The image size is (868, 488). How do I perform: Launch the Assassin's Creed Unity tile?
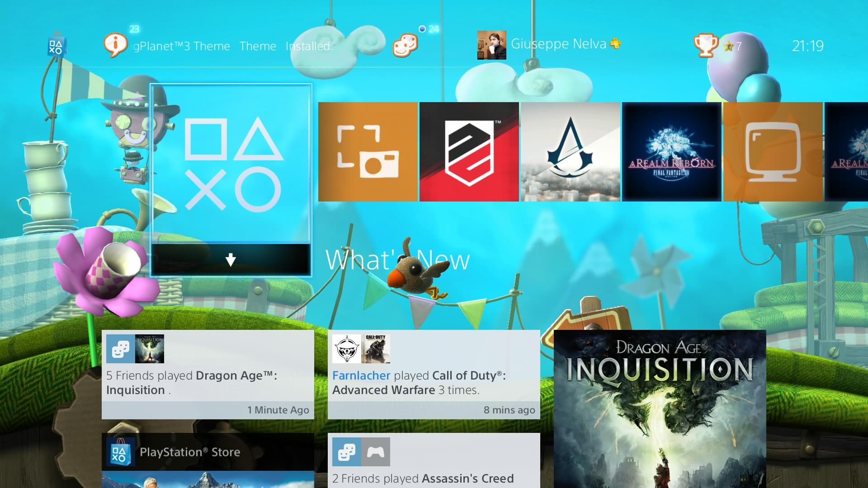click(x=570, y=152)
